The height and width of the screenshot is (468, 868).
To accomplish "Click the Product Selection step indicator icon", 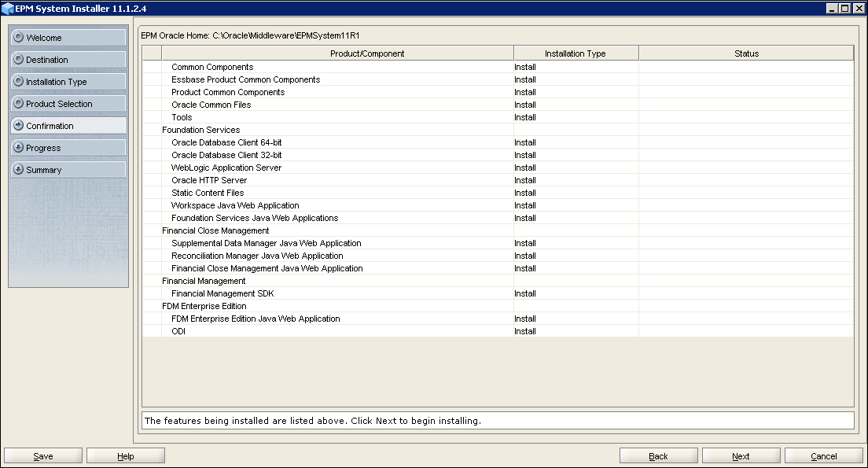I will [20, 103].
